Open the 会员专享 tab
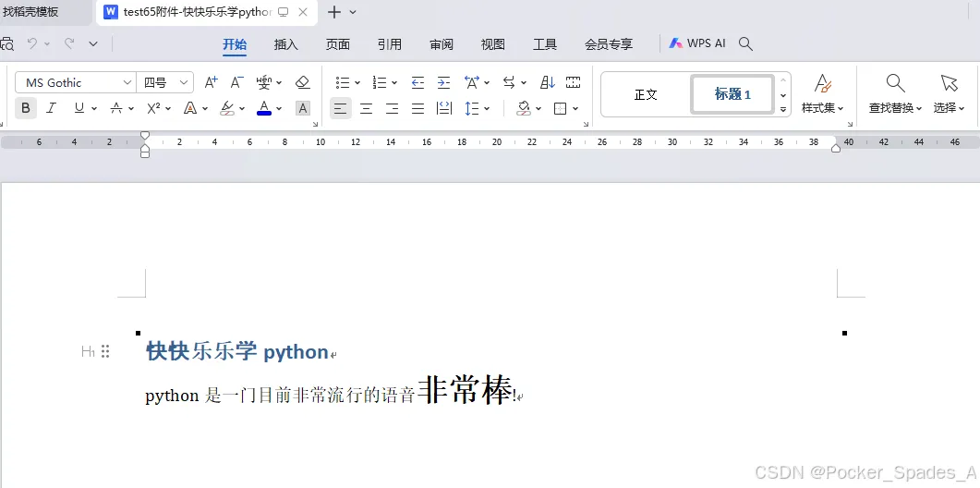The height and width of the screenshot is (488, 980). tap(609, 44)
